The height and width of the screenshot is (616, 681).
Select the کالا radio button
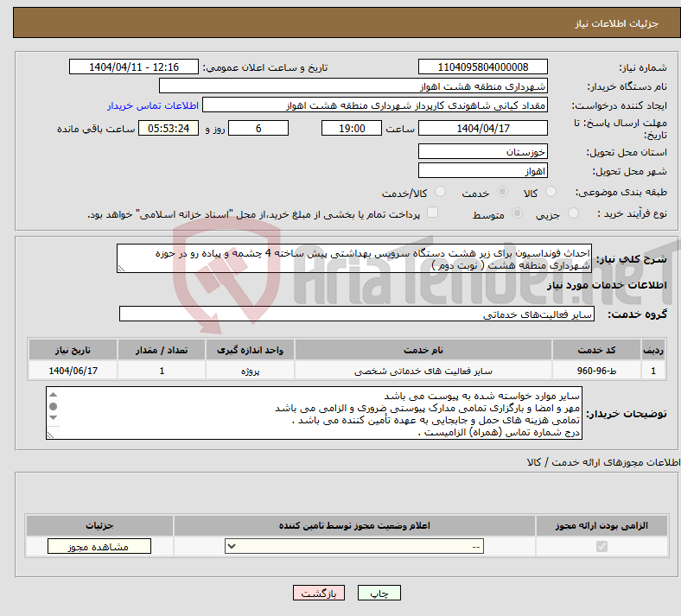click(x=551, y=192)
